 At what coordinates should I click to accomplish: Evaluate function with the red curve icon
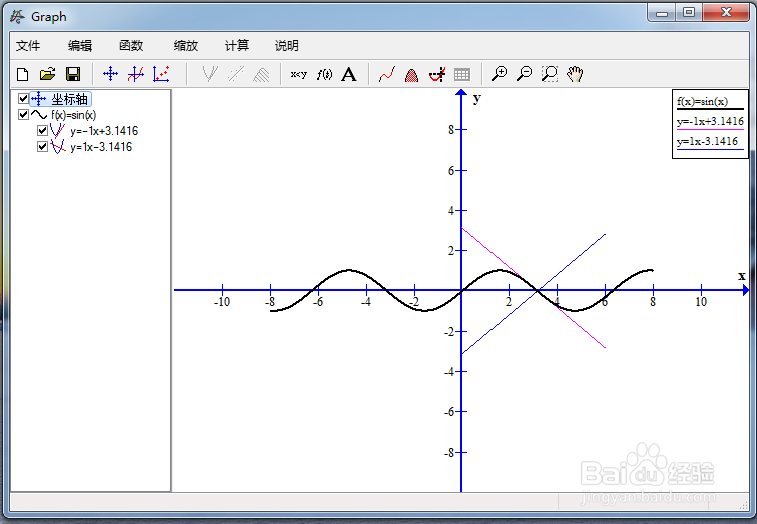click(x=387, y=74)
